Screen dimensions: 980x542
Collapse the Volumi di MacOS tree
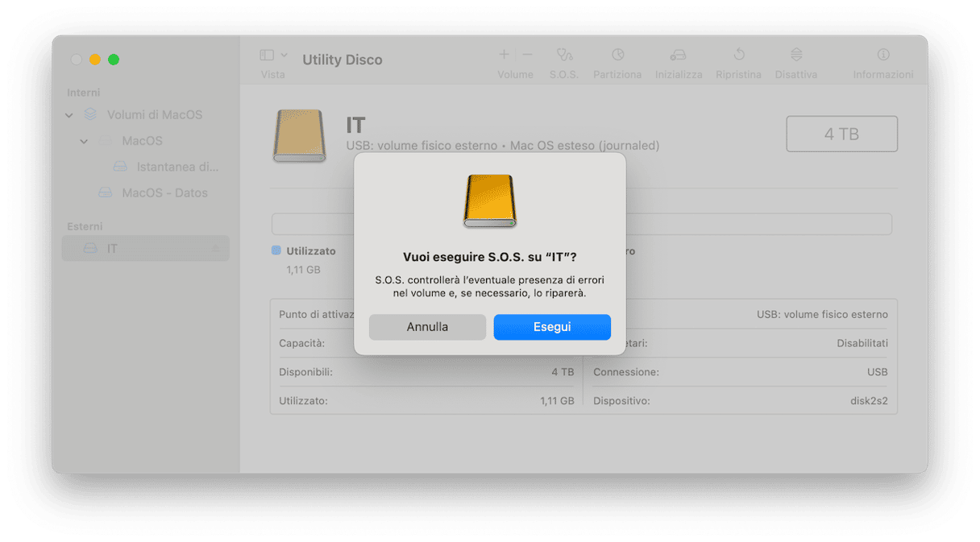click(x=69, y=115)
